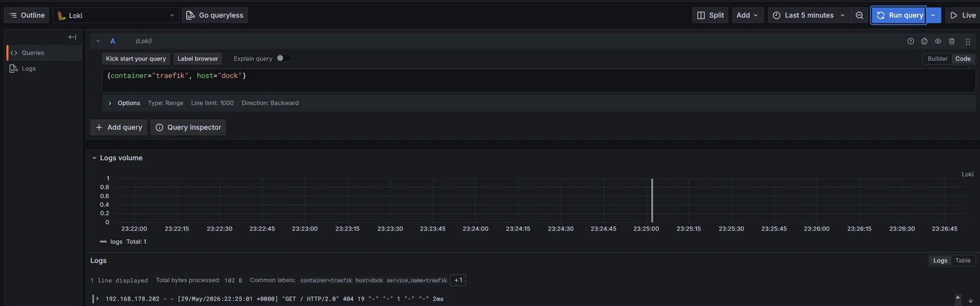
Task: Click the service_name=traefik common label
Action: 417,280
